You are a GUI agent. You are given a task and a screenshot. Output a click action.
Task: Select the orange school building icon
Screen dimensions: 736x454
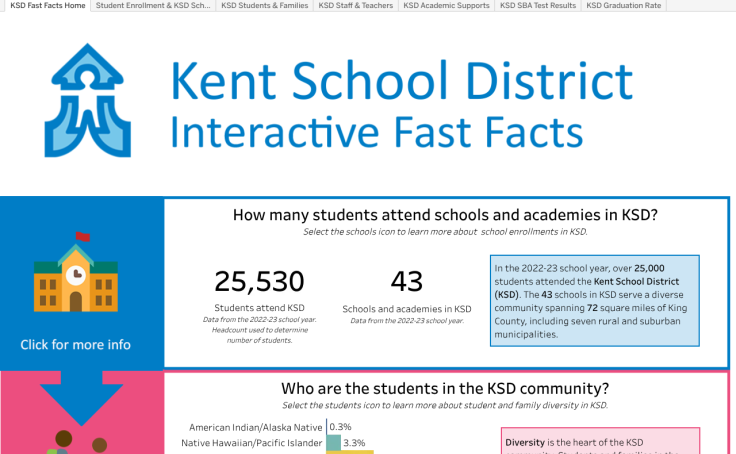point(76,272)
